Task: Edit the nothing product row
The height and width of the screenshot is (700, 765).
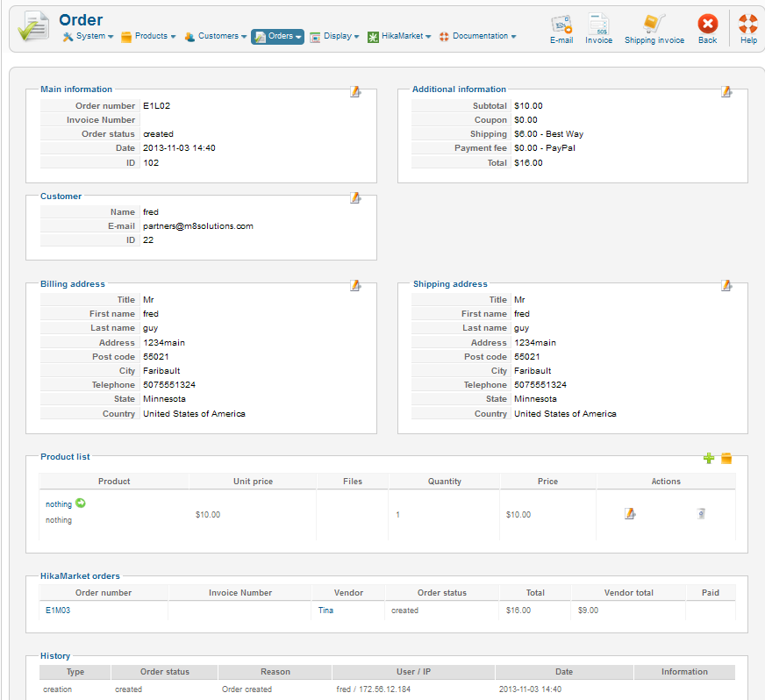Action: tap(630, 514)
